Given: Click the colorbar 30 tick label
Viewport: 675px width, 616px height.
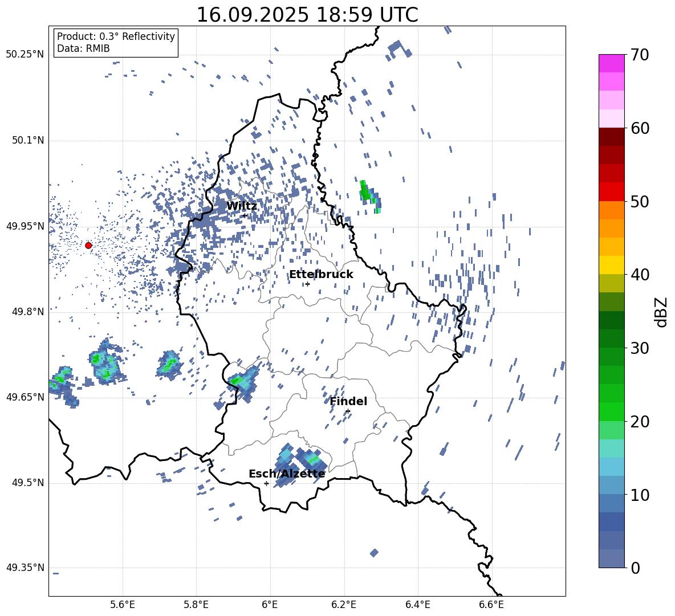Looking at the screenshot, I should (x=640, y=348).
